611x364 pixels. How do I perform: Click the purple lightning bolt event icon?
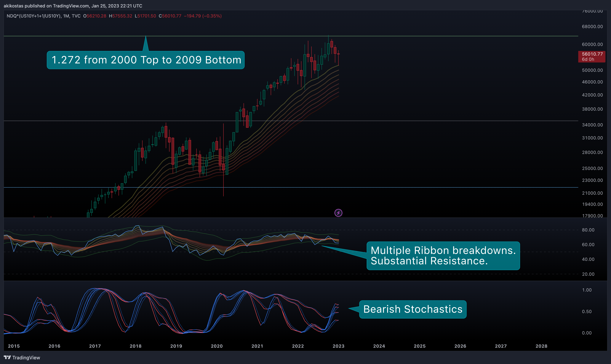pyautogui.click(x=338, y=213)
